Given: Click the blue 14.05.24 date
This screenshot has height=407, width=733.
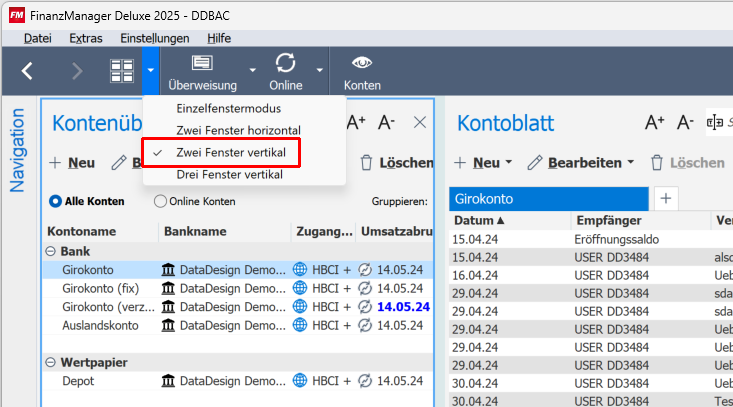Looking at the screenshot, I should (x=403, y=307).
